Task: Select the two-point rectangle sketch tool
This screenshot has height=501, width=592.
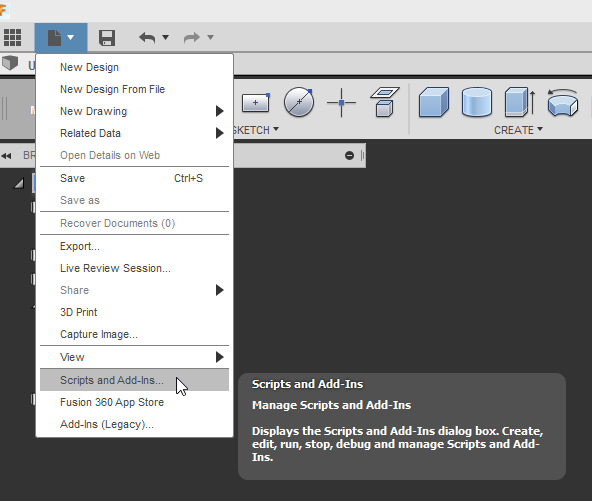Action: click(256, 102)
